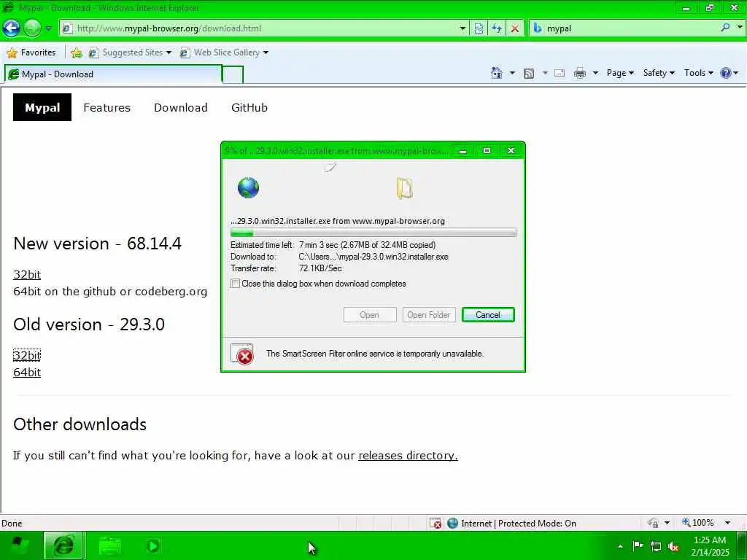Image resolution: width=747 pixels, height=560 pixels.
Task: Open the recent pages dropdown beside Forward
Action: click(49, 28)
